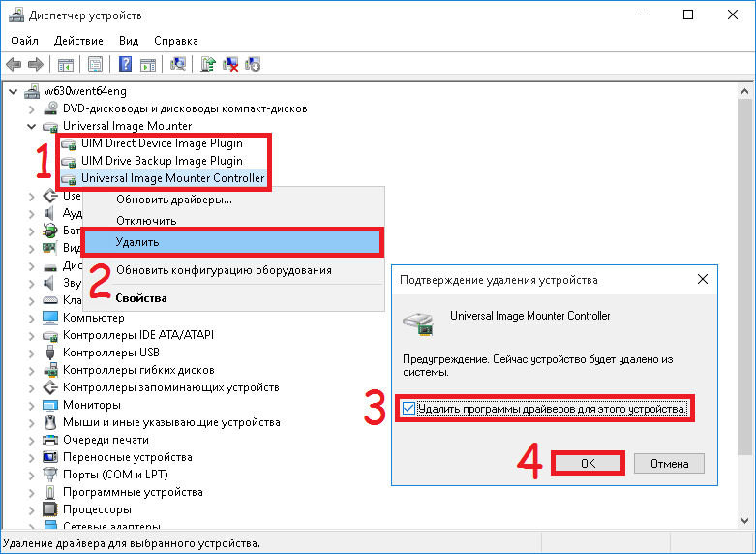Choose Обновить конфигурацию оборудования
Image resolution: width=756 pixels, height=554 pixels.
[234, 270]
